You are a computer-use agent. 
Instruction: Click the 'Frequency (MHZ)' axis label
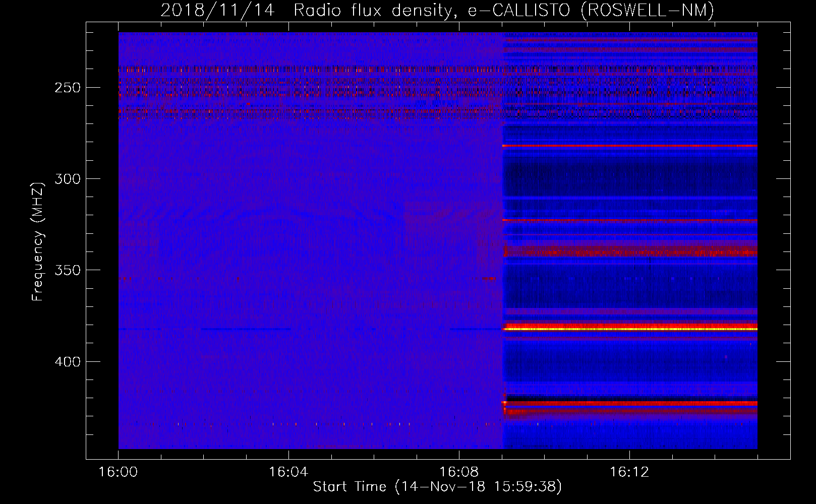(38, 241)
